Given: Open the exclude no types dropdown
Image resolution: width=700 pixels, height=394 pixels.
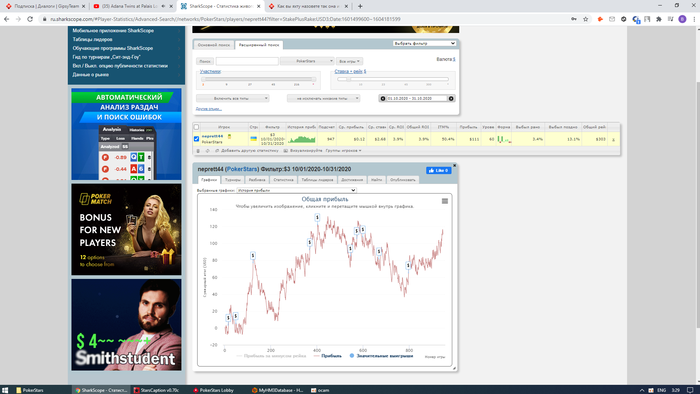Looking at the screenshot, I should click(323, 98).
